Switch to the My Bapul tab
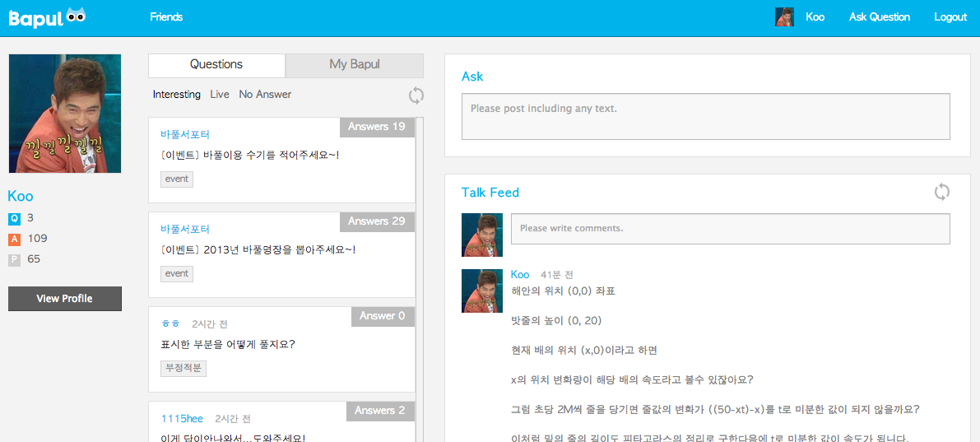 point(355,65)
